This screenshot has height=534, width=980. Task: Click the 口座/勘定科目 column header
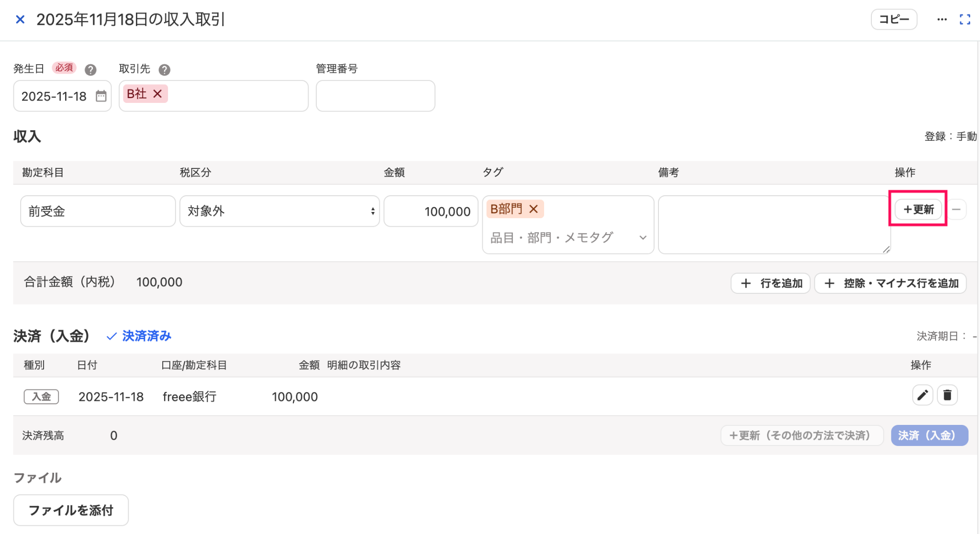(194, 365)
